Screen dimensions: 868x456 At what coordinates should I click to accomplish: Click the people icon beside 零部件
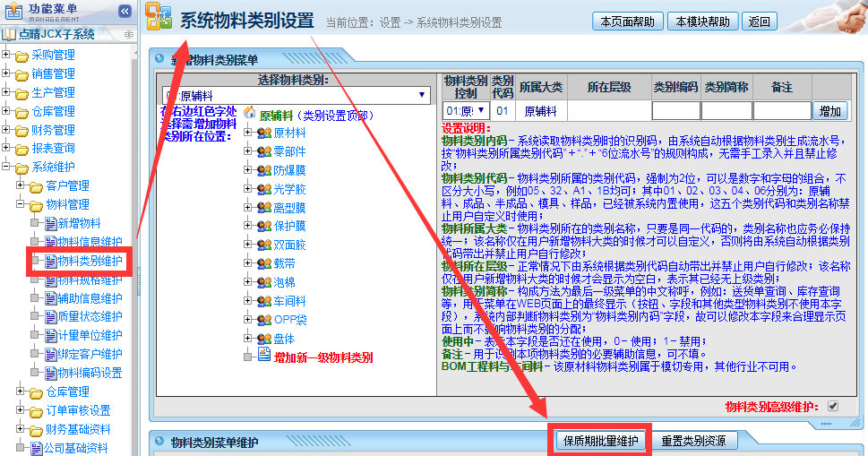pyautogui.click(x=264, y=151)
